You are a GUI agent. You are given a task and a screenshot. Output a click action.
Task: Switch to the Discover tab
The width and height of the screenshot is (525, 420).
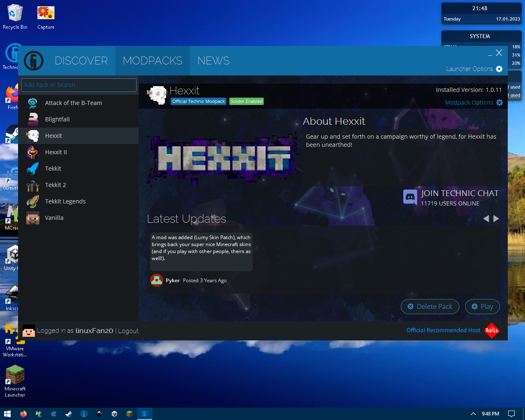click(81, 61)
